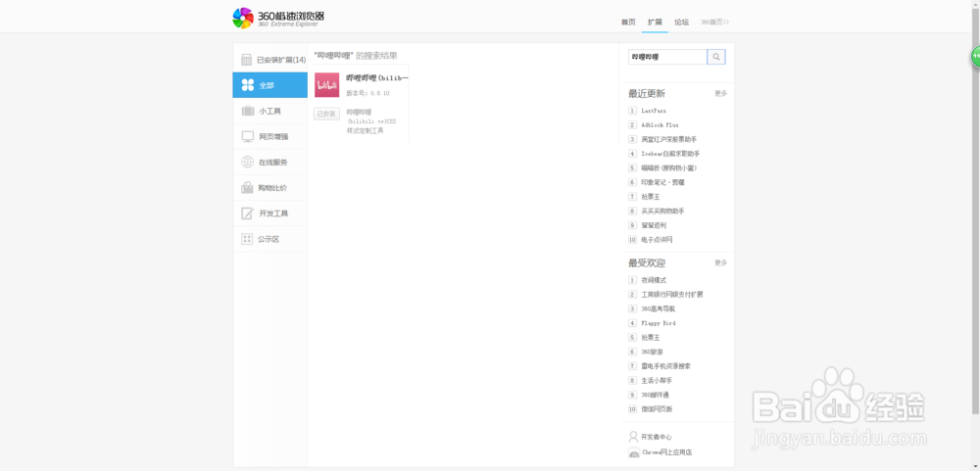Click the 小工具 briefcase icon
Image resolution: width=980 pixels, height=471 pixels.
248,111
